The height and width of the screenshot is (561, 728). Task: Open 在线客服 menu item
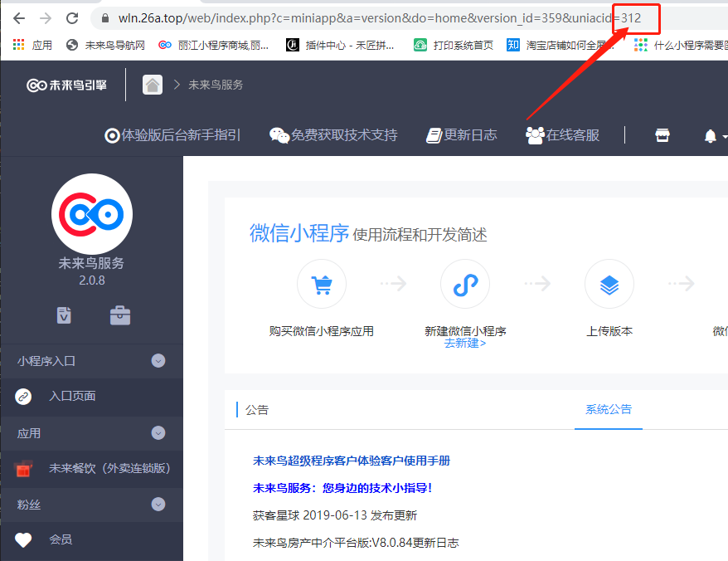click(562, 135)
